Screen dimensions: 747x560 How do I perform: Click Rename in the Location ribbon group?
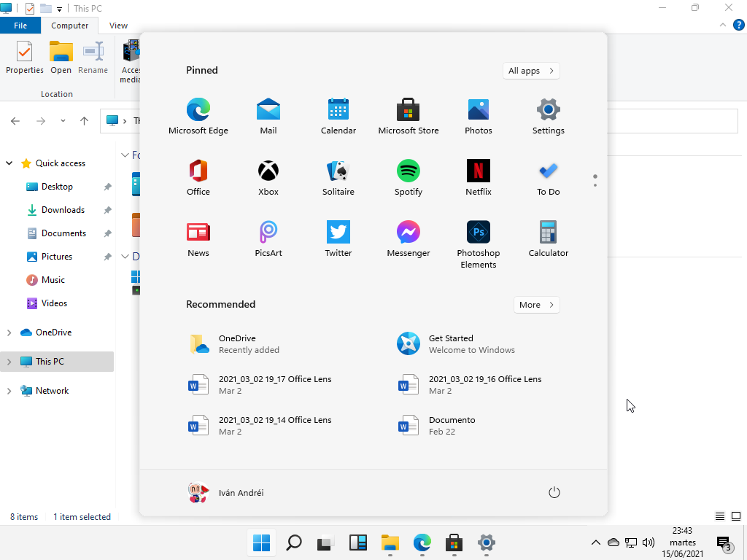point(93,58)
